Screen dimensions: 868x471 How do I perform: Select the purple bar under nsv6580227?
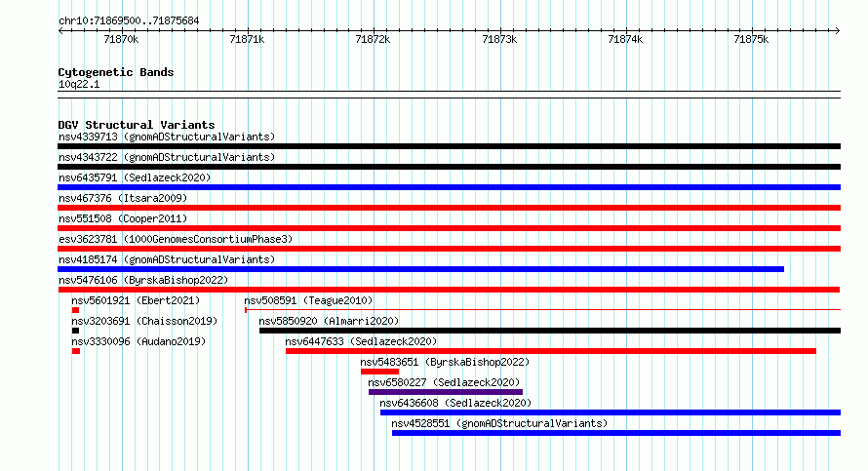coord(446,392)
